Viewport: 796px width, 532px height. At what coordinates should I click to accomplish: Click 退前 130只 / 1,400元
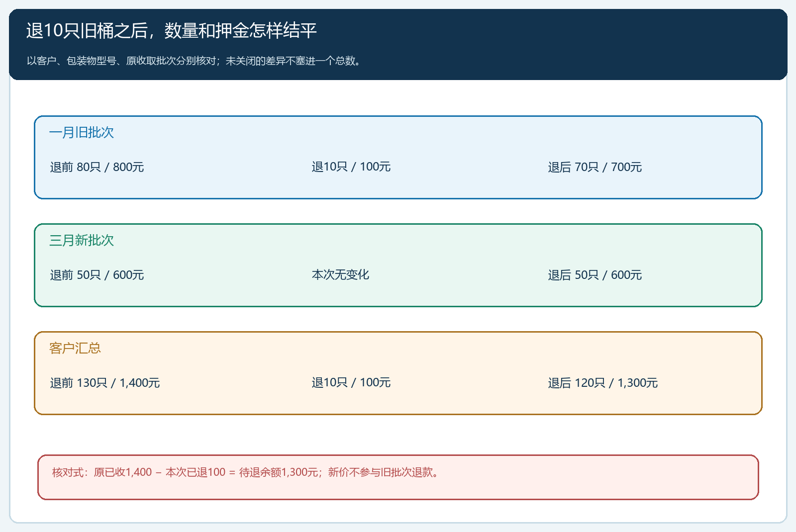point(105,383)
